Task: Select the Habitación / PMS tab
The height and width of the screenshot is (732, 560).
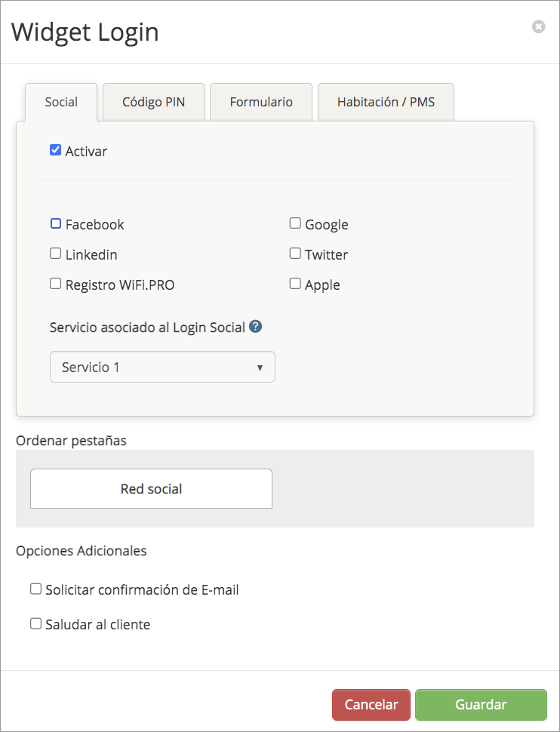Action: pos(386,102)
